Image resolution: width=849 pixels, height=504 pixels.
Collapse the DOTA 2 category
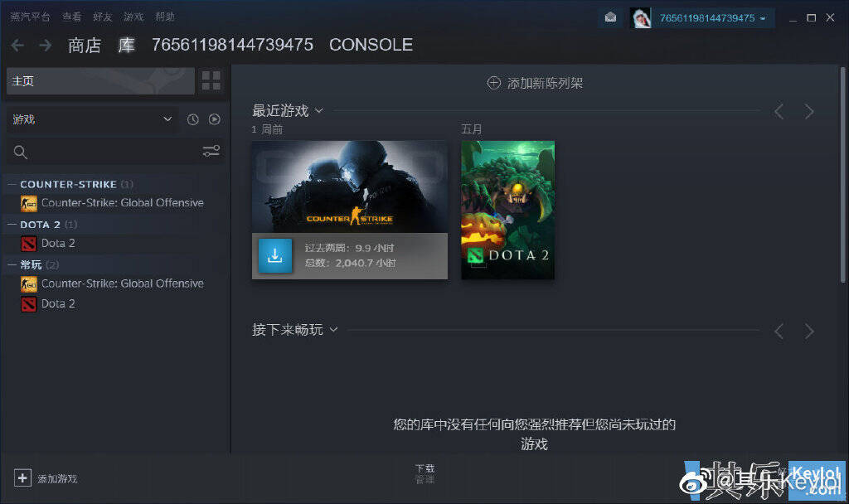[x=12, y=224]
